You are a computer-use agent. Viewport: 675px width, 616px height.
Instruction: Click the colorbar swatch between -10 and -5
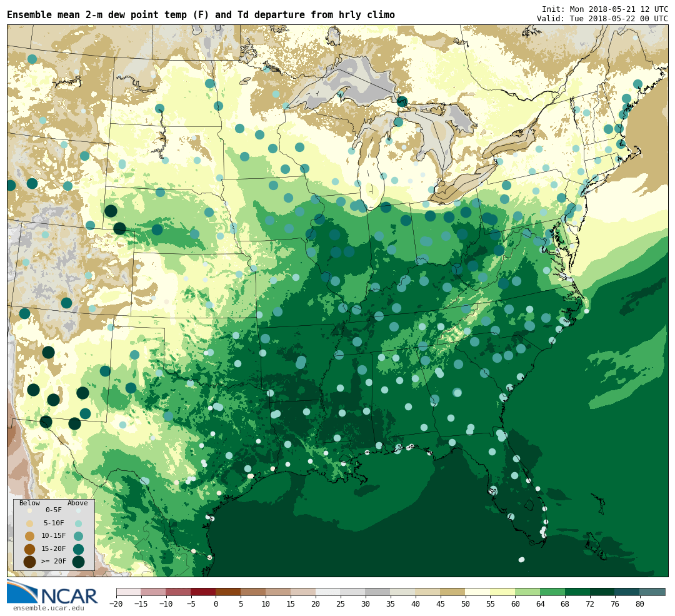pos(179,592)
